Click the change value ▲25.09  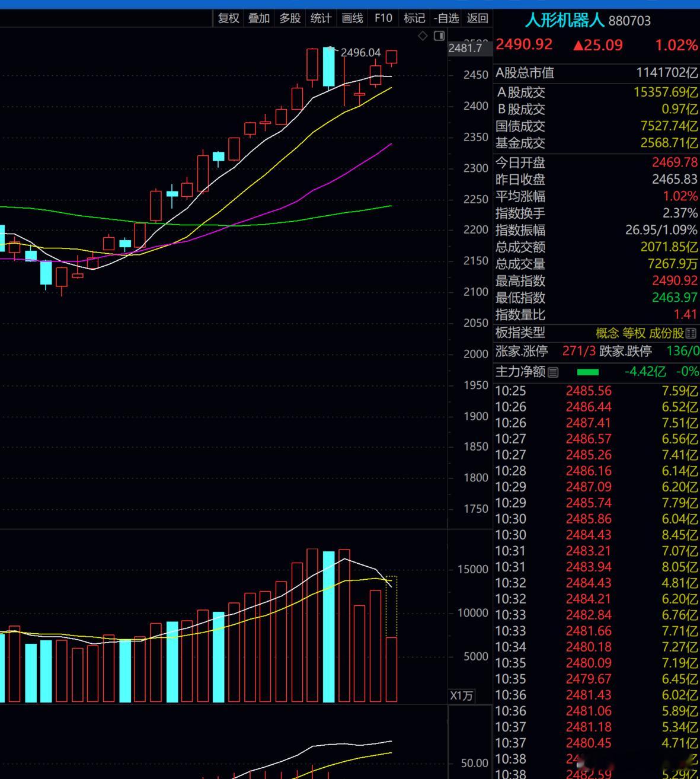point(598,45)
